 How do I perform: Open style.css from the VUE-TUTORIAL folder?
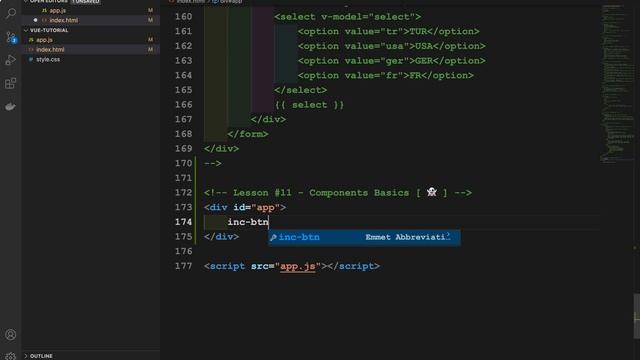click(x=48, y=59)
